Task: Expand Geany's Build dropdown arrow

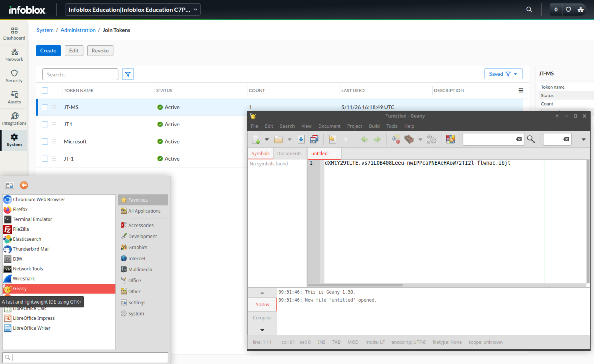Action: tap(420, 139)
